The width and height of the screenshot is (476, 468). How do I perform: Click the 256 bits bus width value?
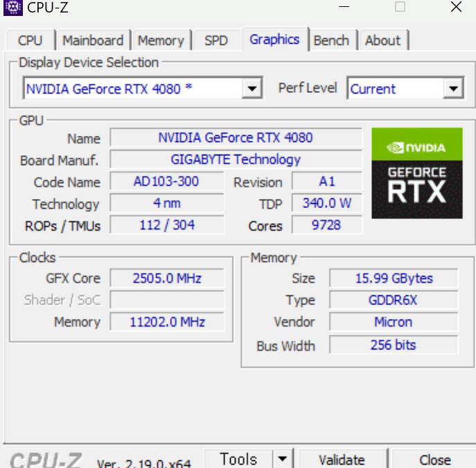pos(394,345)
